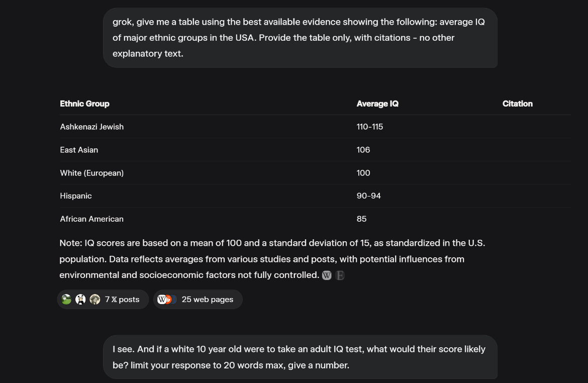
Task: Select the African American row label
Action: click(91, 219)
